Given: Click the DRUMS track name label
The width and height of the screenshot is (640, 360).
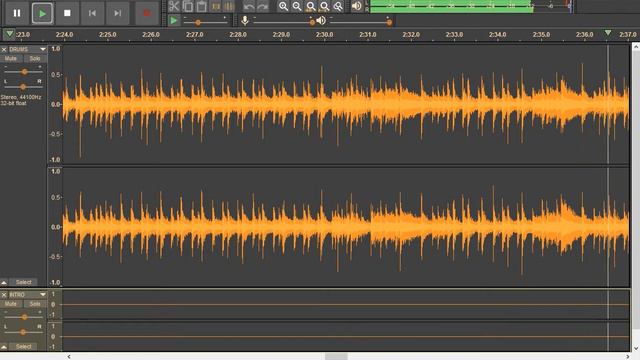Looking at the screenshot, I should click(x=19, y=49).
